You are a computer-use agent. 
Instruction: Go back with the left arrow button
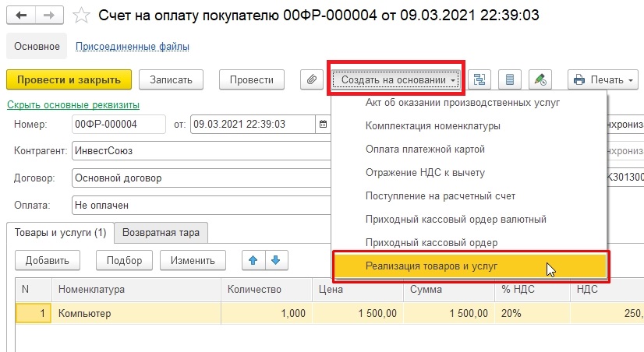click(x=21, y=16)
